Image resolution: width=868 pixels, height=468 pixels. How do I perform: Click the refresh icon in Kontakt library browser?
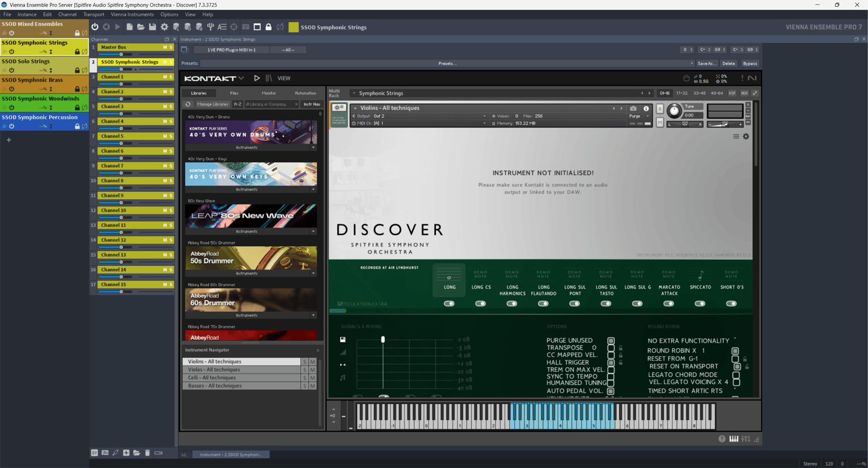pos(188,104)
